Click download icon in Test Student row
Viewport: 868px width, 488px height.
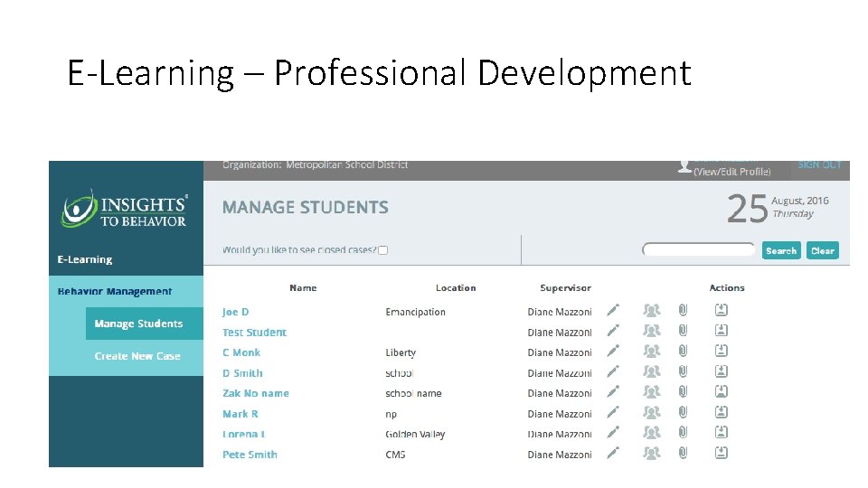click(721, 331)
